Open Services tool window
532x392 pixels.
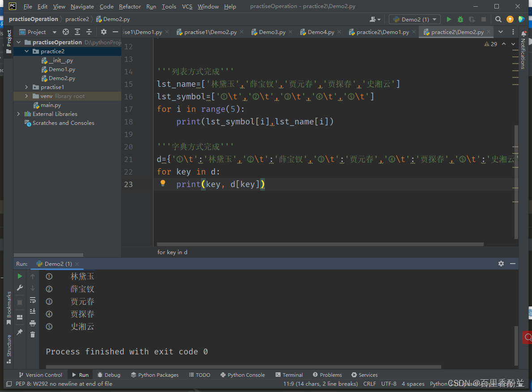pyautogui.click(x=365, y=375)
